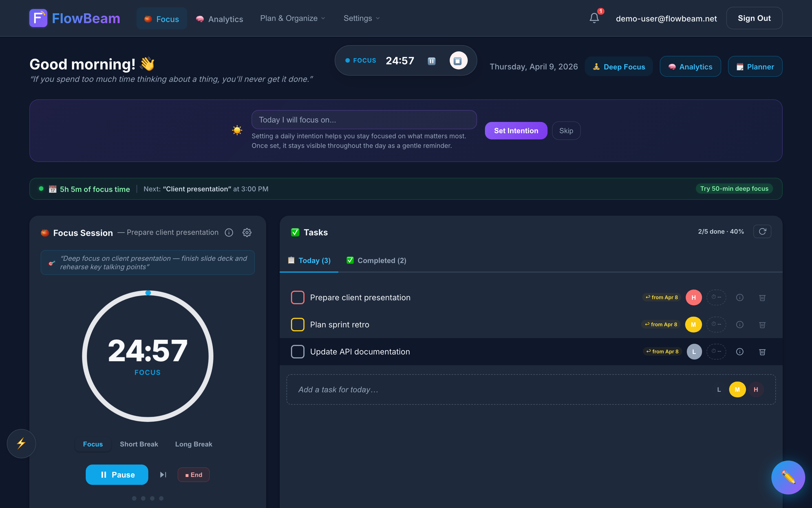Pause the focus session
The width and height of the screenshot is (812, 508).
(x=117, y=475)
